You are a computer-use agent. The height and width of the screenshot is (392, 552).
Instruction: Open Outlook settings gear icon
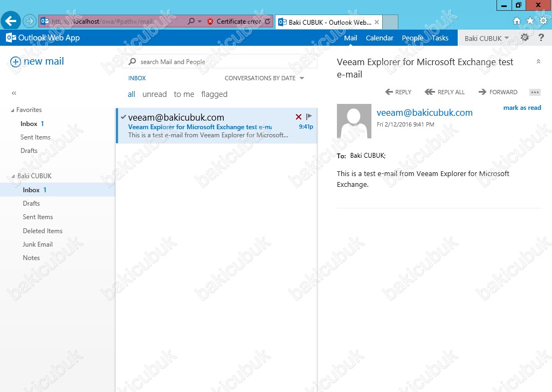click(525, 37)
